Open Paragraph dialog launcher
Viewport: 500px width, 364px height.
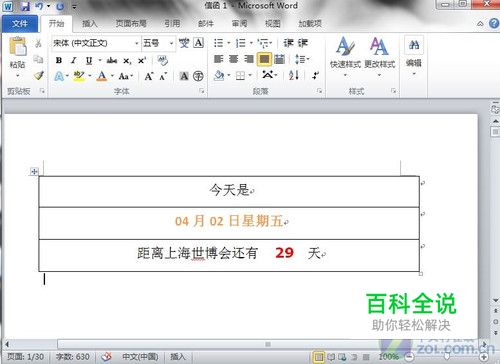(319, 91)
